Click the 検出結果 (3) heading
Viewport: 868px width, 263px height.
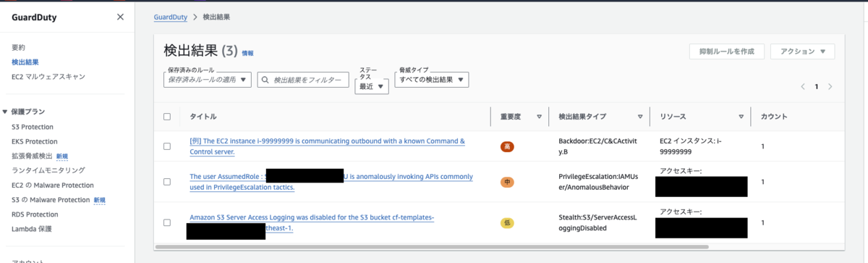(x=201, y=51)
